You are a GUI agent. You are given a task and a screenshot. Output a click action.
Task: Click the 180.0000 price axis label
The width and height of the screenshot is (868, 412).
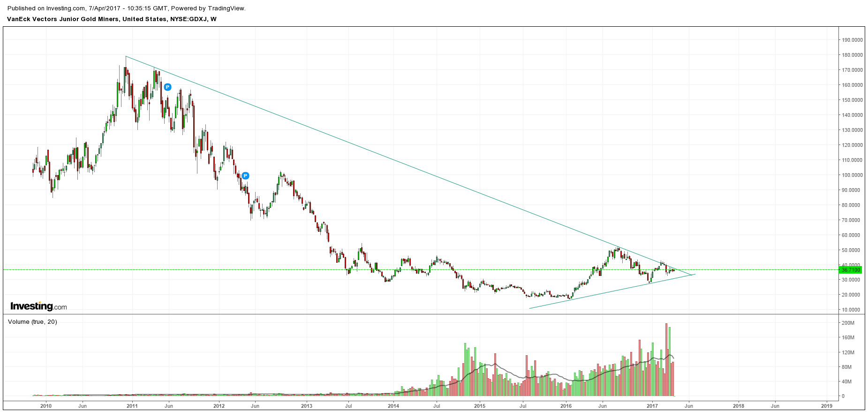pyautogui.click(x=852, y=55)
